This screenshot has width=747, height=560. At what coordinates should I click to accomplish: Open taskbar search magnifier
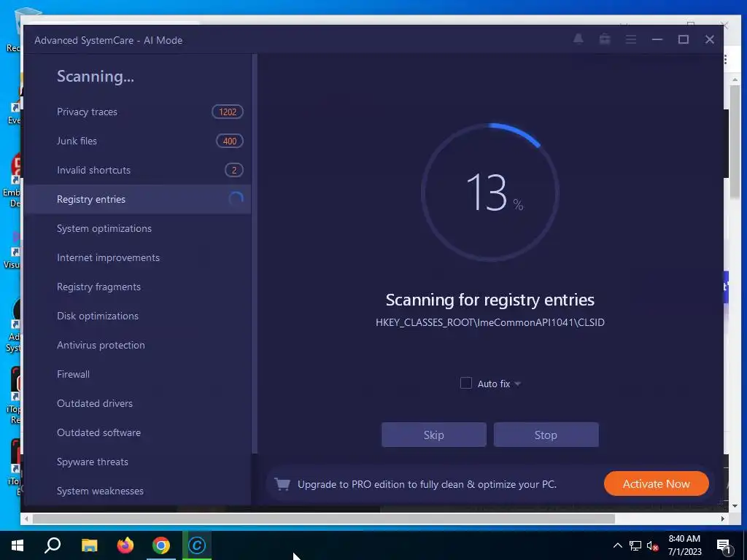coord(53,545)
